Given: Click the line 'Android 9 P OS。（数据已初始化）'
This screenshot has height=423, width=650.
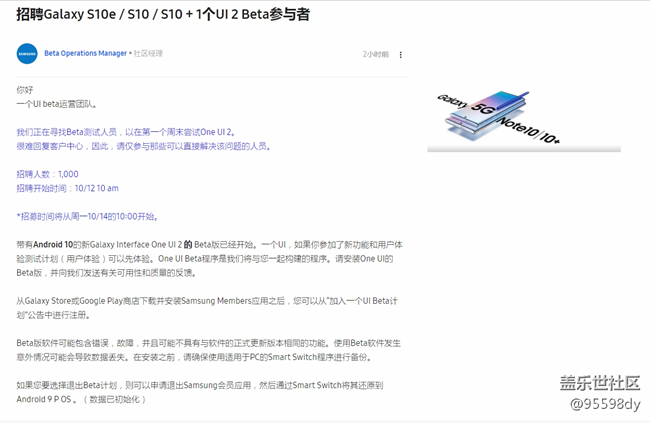Looking at the screenshot, I should coord(82,399).
